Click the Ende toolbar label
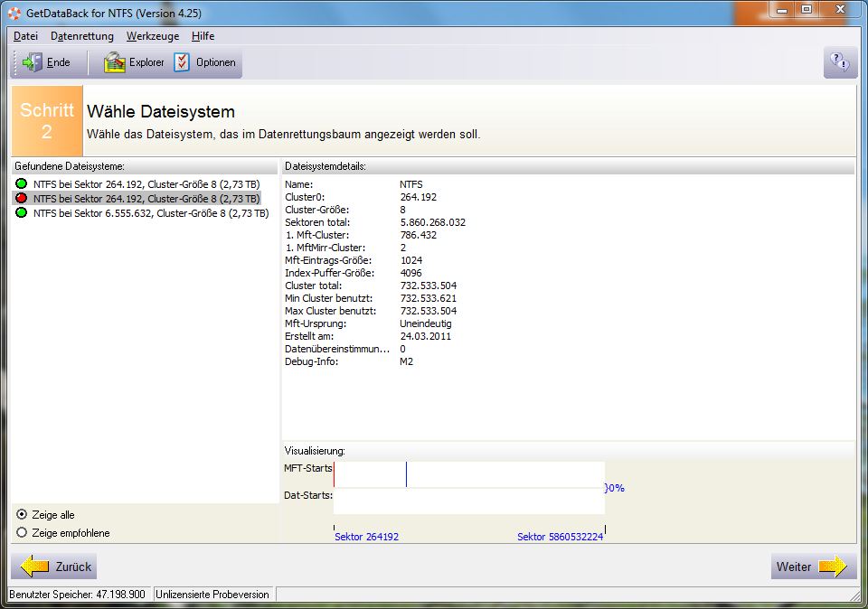 pyautogui.click(x=58, y=62)
